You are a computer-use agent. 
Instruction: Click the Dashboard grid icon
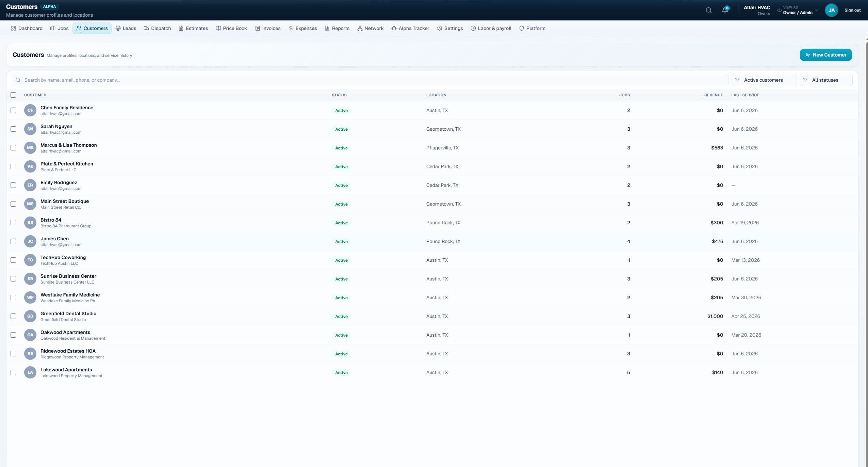point(14,28)
